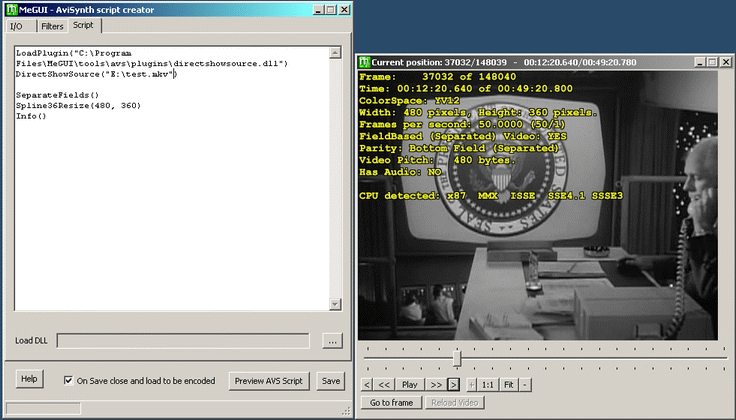The width and height of the screenshot is (736, 420).
Task: Click the preview window title icon
Action: pyautogui.click(x=364, y=62)
